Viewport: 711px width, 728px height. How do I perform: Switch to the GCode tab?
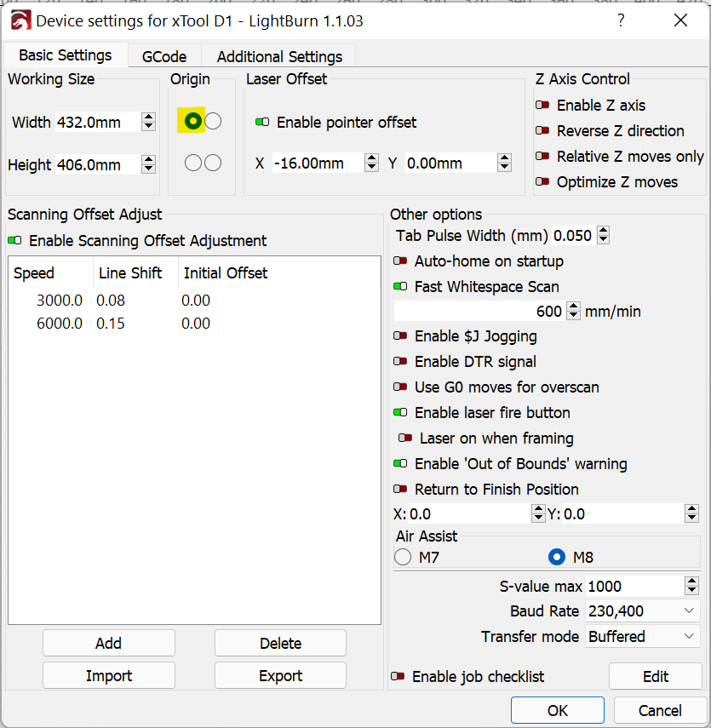click(164, 56)
